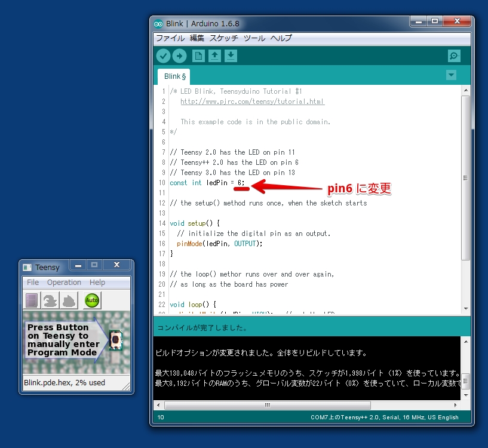The height and width of the screenshot is (448, 488).
Task: Click the Teensy title bar icon
Action: (x=27, y=268)
